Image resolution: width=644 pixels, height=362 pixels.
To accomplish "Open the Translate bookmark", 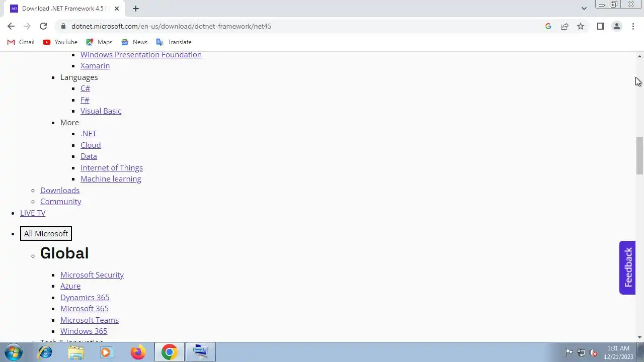I will click(x=174, y=42).
